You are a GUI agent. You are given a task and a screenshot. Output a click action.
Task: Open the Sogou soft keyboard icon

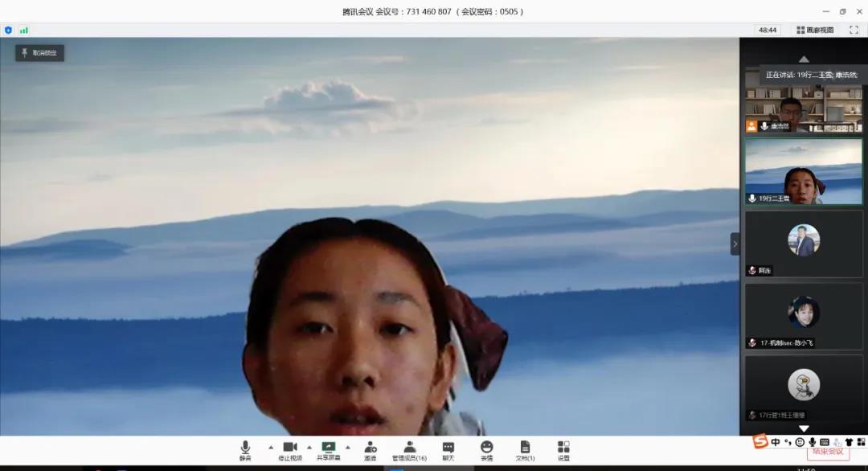(825, 442)
